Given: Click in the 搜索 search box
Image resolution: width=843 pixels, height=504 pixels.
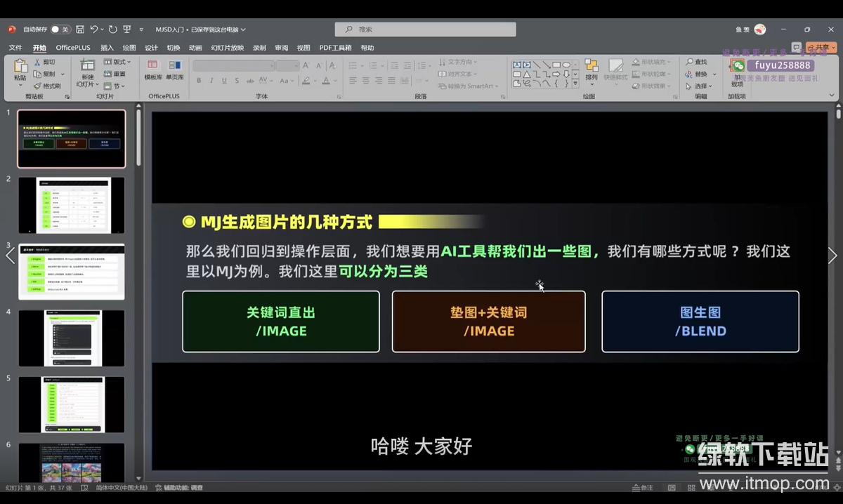Looking at the screenshot, I should tap(425, 29).
